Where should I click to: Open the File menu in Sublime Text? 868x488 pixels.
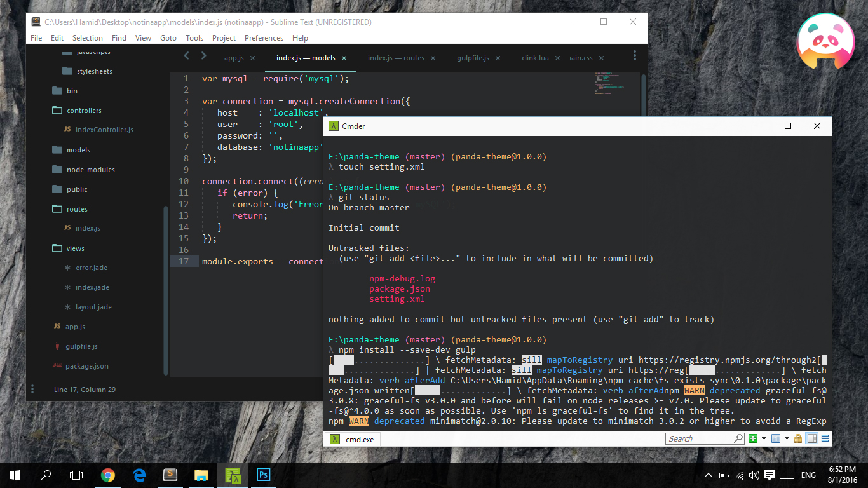(36, 38)
